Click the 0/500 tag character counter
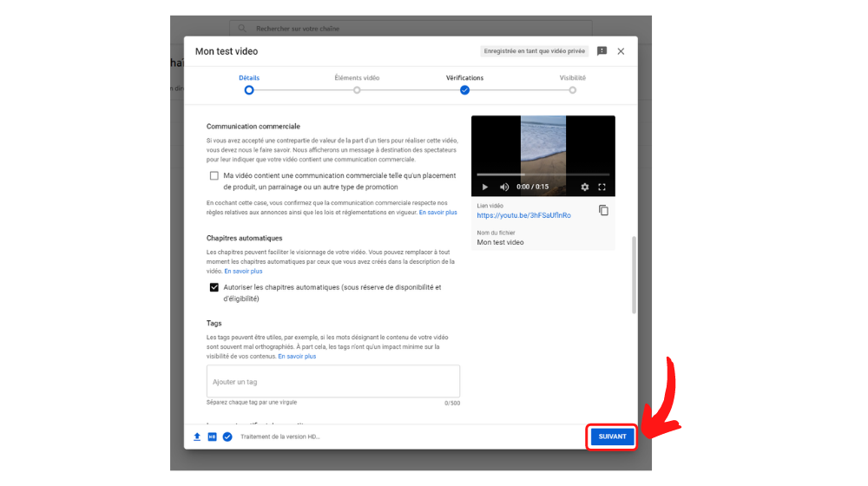 pos(452,404)
